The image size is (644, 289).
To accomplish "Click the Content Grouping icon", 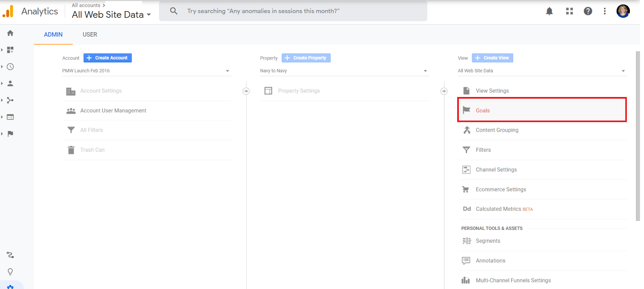I will coord(466,130).
